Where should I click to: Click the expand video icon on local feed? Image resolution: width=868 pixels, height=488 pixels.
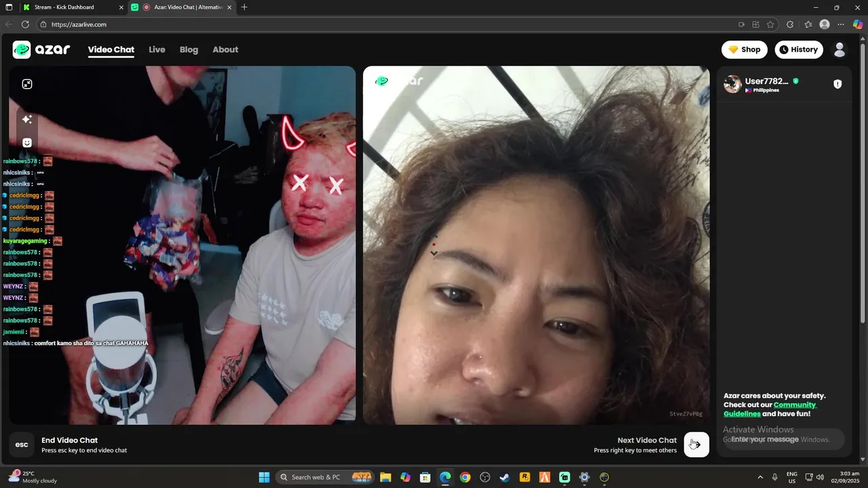27,84
